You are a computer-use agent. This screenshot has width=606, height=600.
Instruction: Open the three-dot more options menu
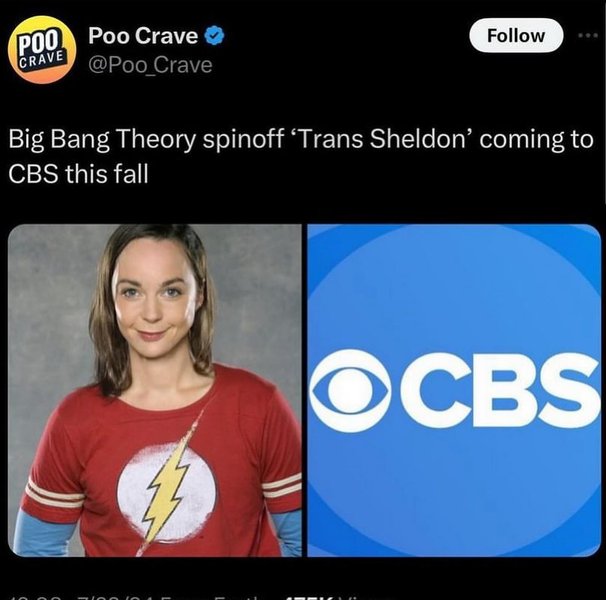point(588,36)
